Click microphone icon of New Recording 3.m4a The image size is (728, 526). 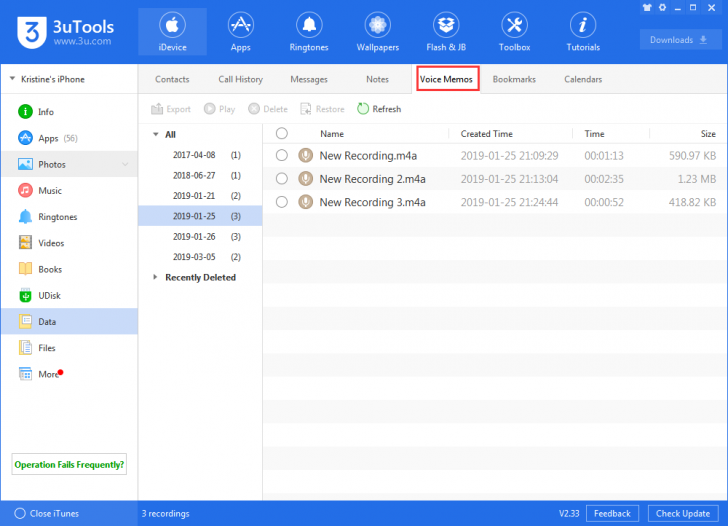point(306,202)
